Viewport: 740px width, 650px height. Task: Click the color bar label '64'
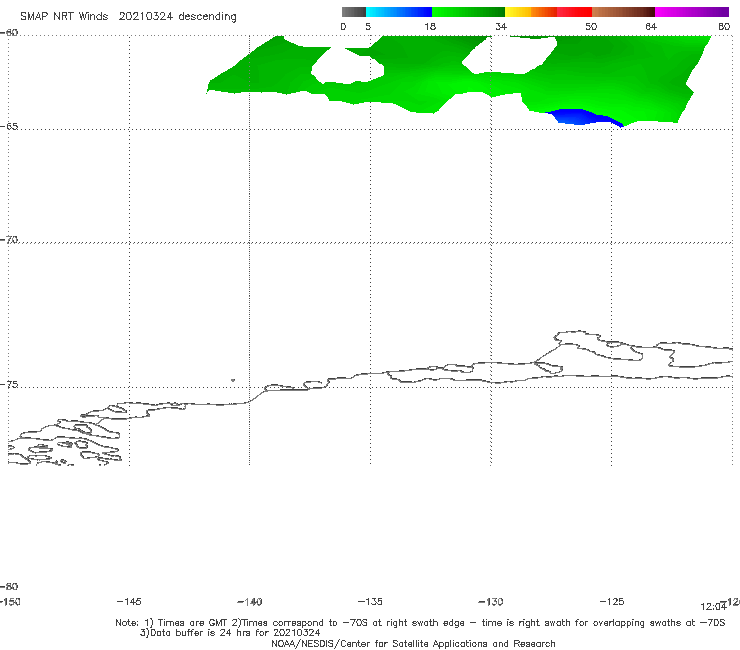click(651, 26)
